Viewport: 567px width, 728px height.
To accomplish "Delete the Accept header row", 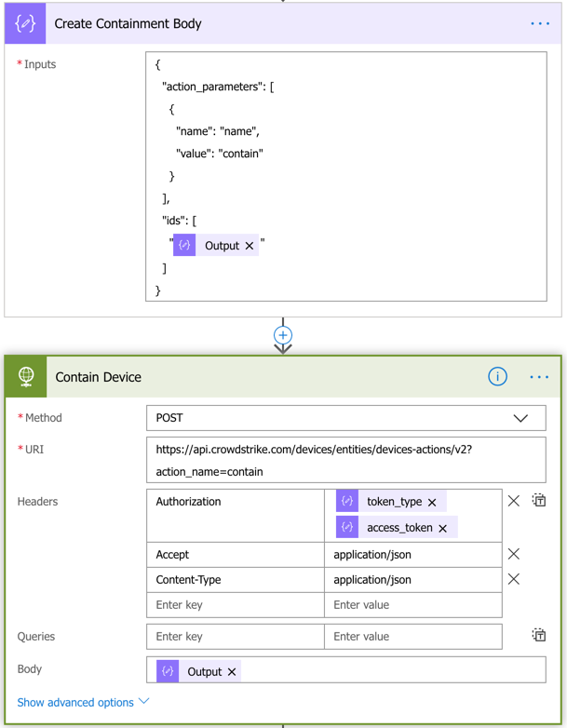I will pos(514,554).
